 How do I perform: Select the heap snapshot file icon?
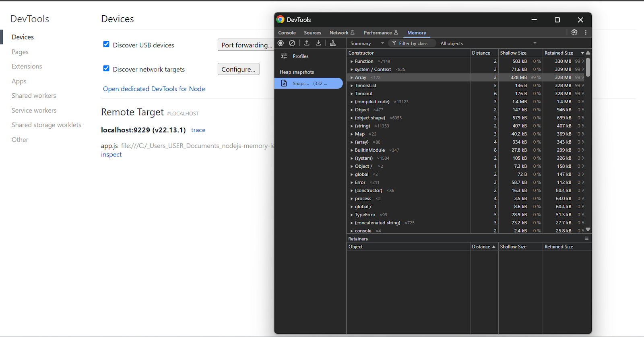(x=284, y=83)
